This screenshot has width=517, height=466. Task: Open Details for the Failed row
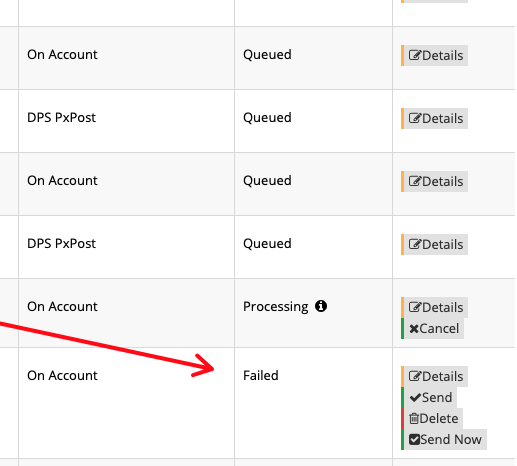coord(435,376)
